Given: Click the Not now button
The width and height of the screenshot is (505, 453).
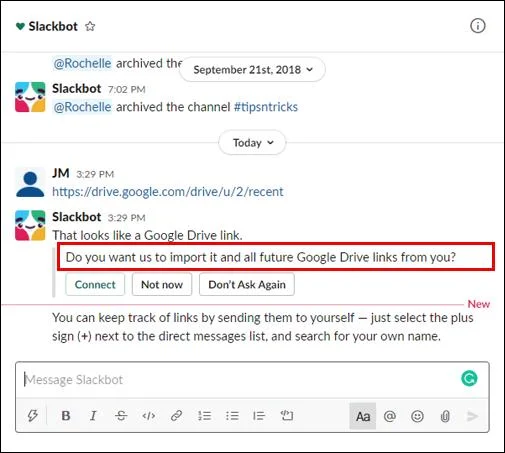Looking at the screenshot, I should tap(162, 284).
